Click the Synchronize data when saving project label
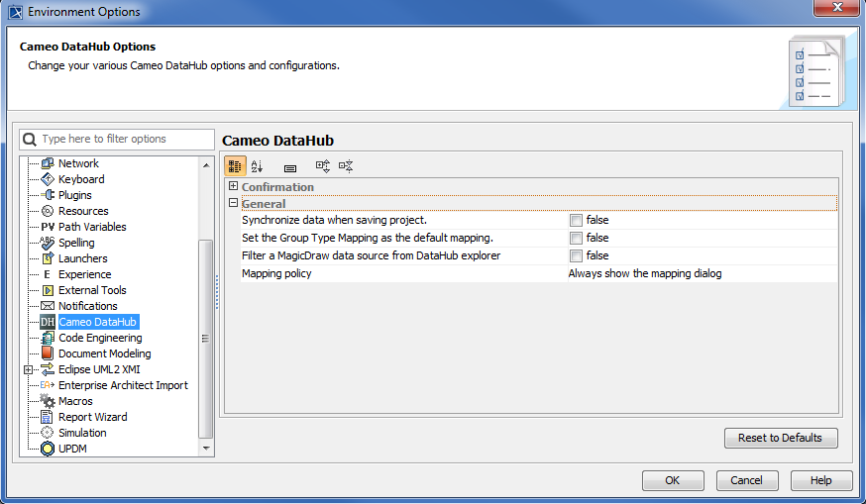 (334, 220)
